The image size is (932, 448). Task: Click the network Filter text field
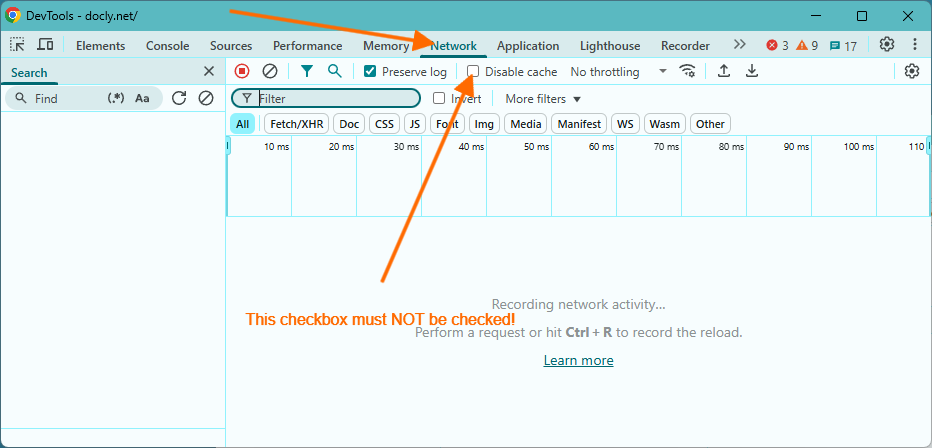click(335, 99)
